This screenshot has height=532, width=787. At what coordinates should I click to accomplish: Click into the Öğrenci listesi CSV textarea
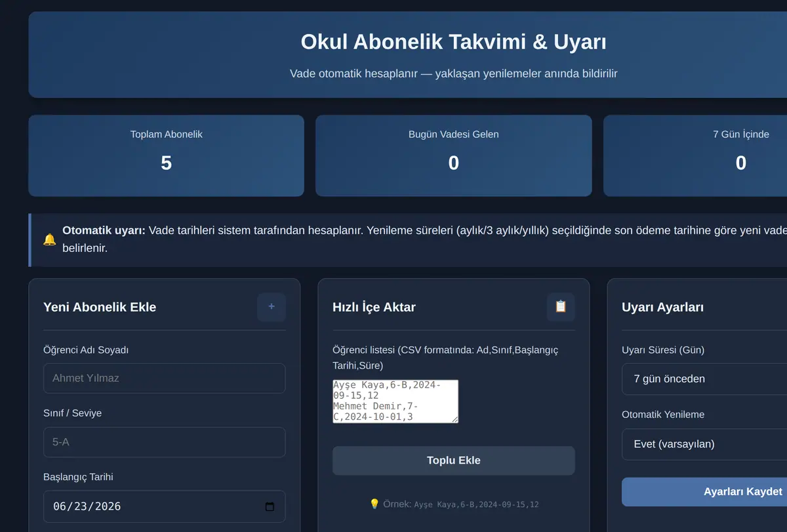point(395,401)
